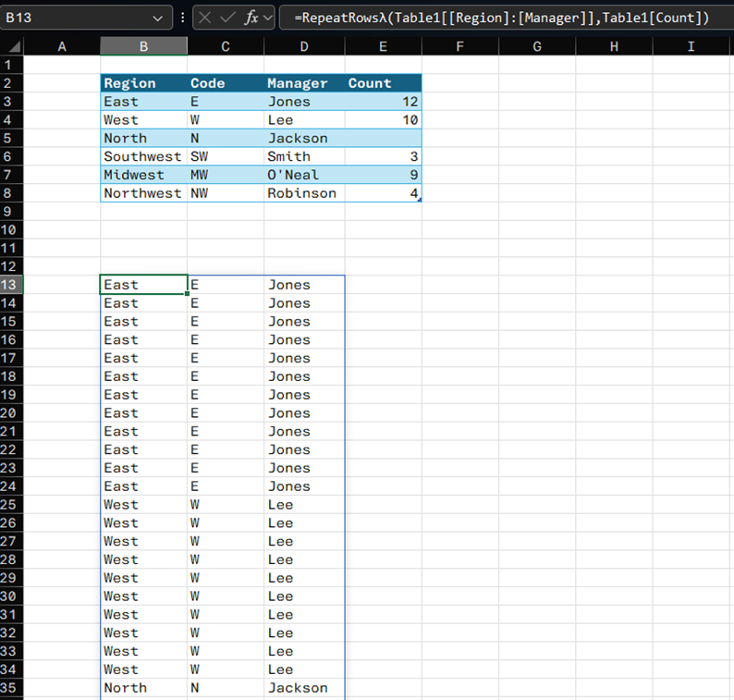Screen dimensions: 734x700
Task: Click the table resize handle at Count 4
Action: tap(420, 200)
